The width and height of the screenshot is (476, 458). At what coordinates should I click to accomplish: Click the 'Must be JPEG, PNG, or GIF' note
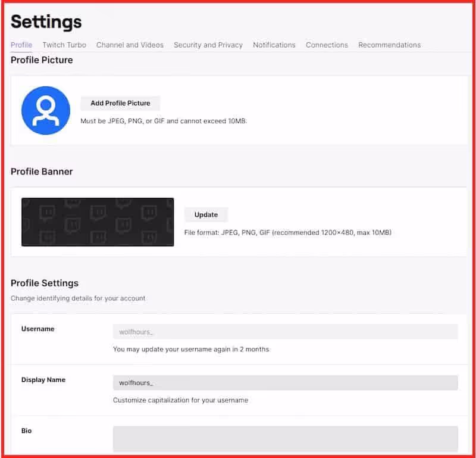click(x=164, y=121)
